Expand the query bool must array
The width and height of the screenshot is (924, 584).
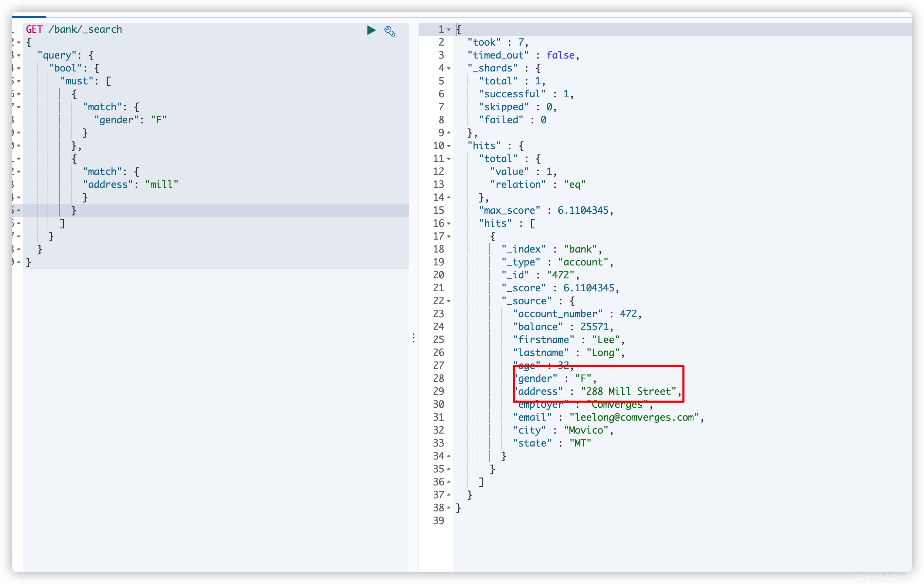(18, 81)
